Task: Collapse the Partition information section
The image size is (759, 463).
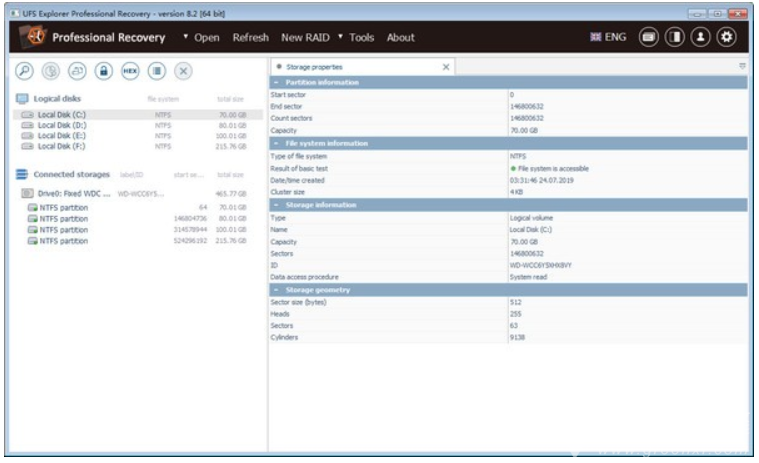Action: pyautogui.click(x=276, y=83)
